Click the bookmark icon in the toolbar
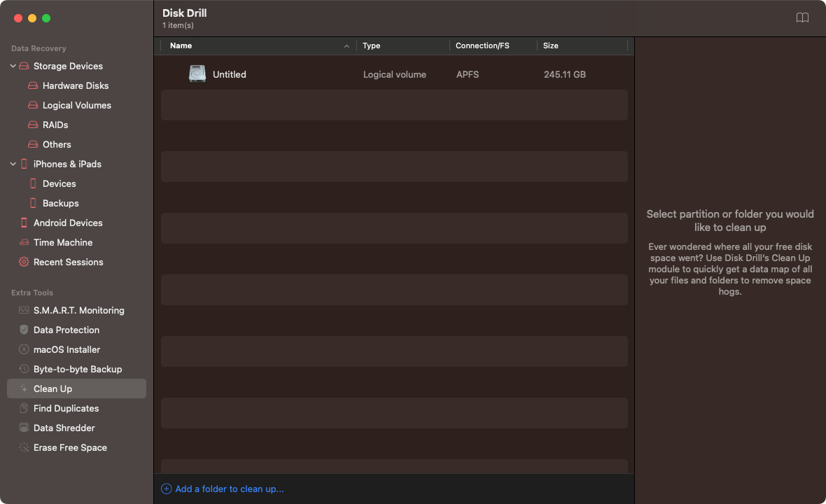Screen dimensions: 826x504 [x=802, y=18]
